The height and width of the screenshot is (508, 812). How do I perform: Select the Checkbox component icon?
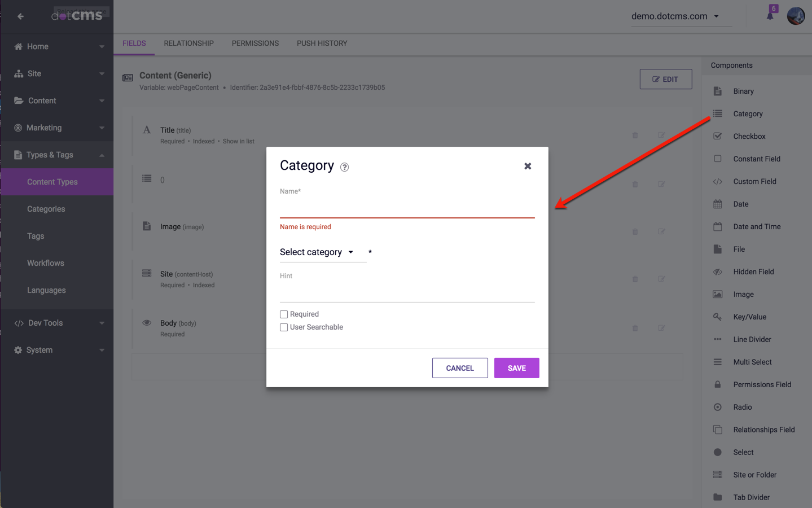tap(717, 136)
